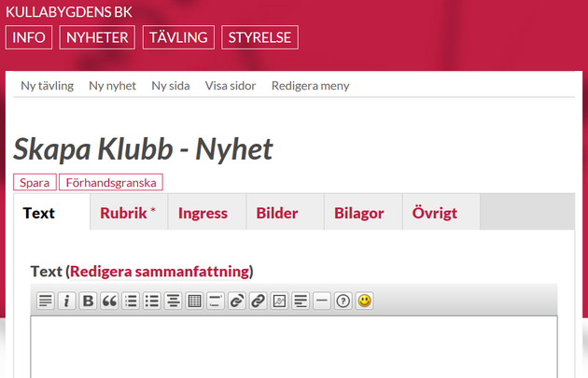Screen dimensions: 588x378
Task: Select the Bilder tab
Action: (x=277, y=213)
